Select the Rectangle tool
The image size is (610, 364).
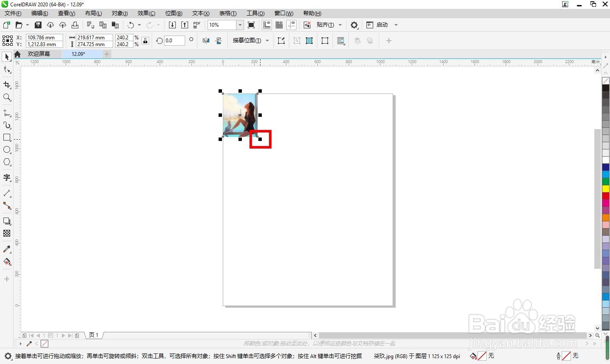(x=7, y=138)
